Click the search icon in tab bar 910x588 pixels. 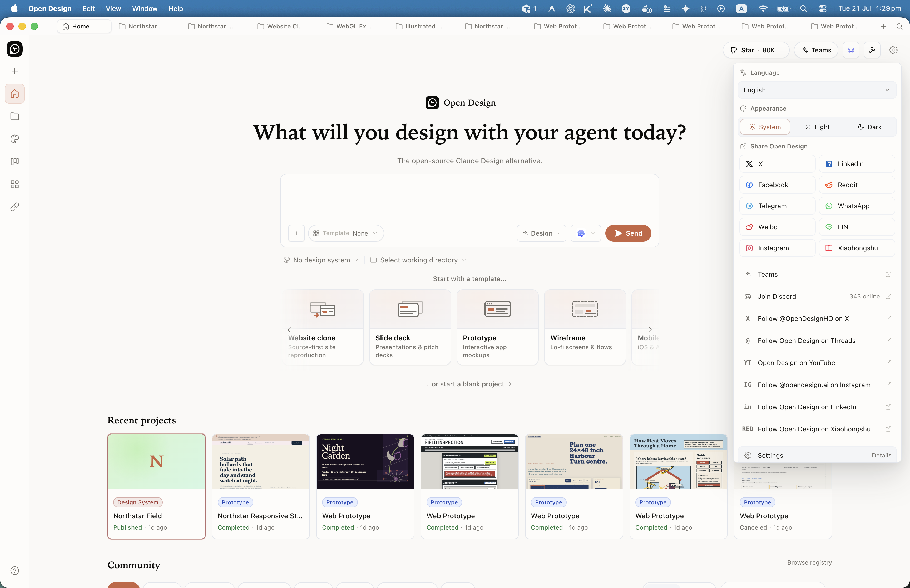click(899, 26)
